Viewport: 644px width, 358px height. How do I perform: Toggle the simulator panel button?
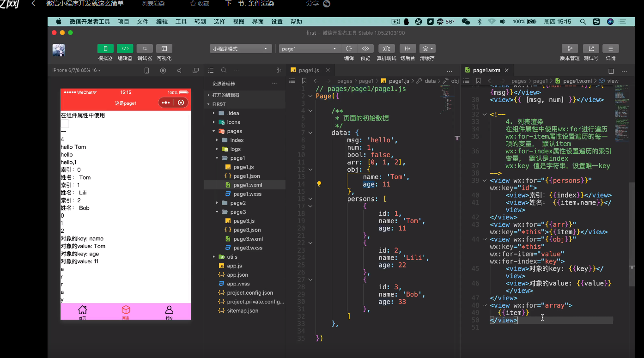point(105,49)
